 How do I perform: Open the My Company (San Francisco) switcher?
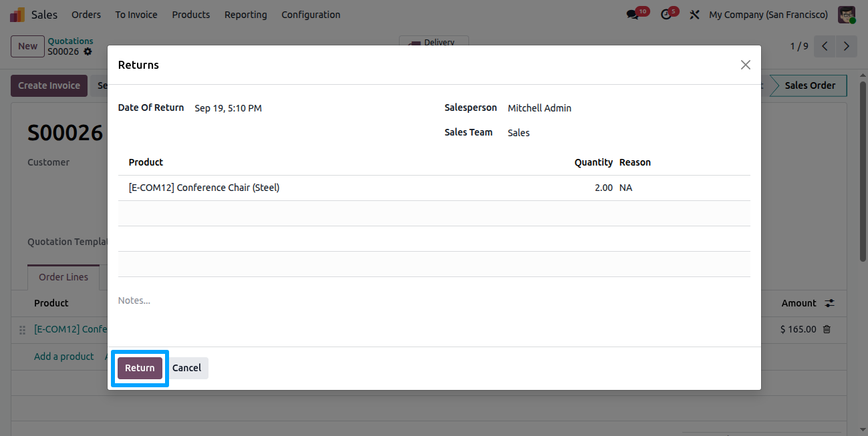coord(768,15)
